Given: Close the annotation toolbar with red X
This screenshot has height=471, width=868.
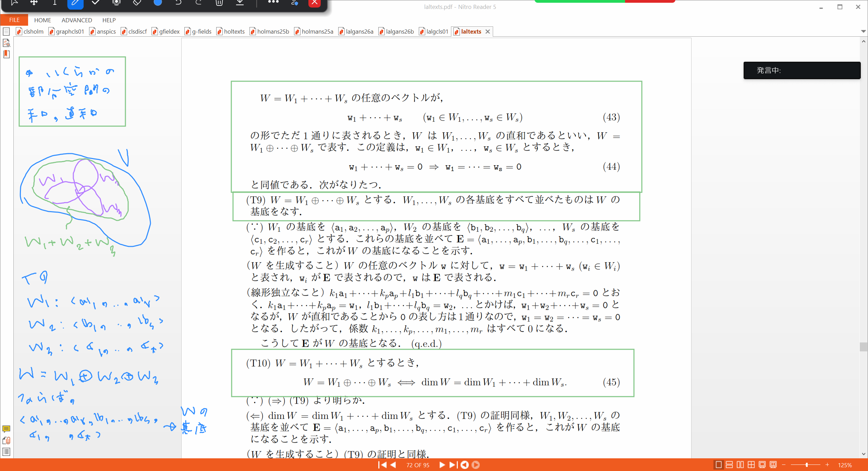Looking at the screenshot, I should [315, 3].
